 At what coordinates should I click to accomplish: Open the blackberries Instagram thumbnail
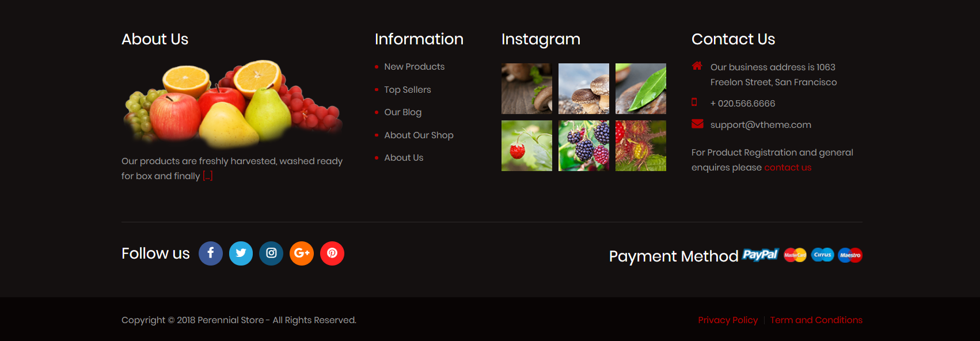click(x=584, y=146)
